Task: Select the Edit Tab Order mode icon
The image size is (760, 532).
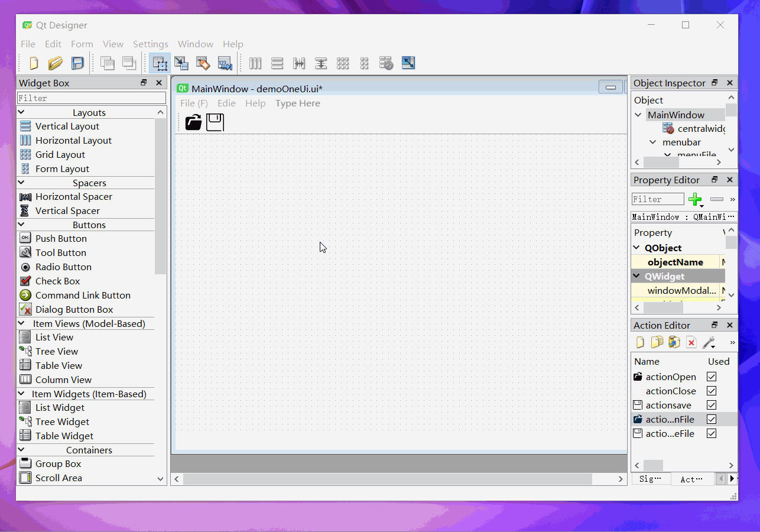Action: click(225, 63)
